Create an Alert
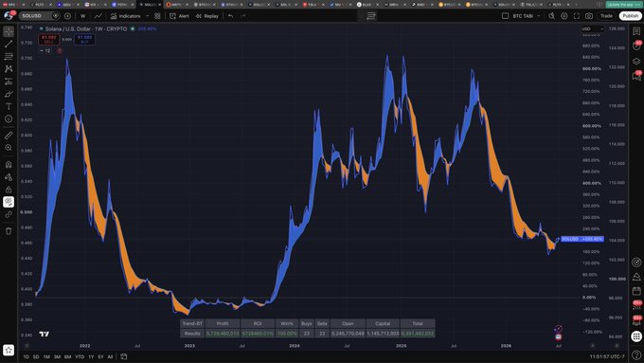The image size is (644, 363). pyautogui.click(x=180, y=16)
